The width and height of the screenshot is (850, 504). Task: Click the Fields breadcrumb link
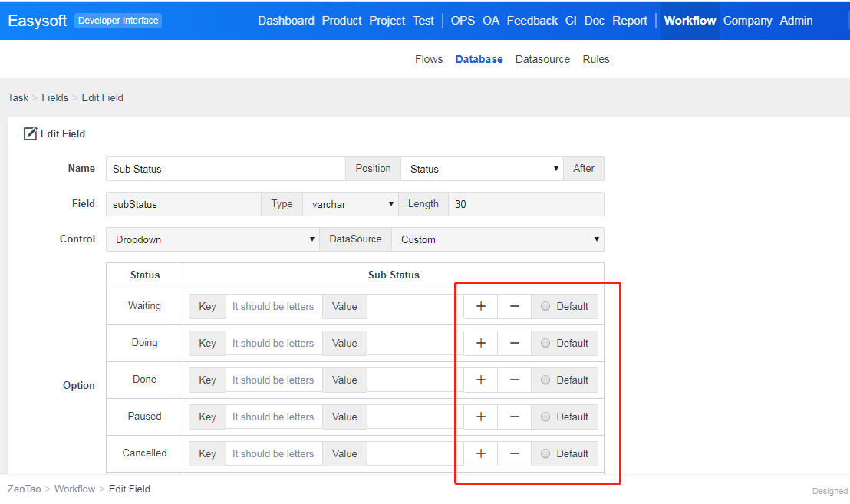(x=54, y=97)
